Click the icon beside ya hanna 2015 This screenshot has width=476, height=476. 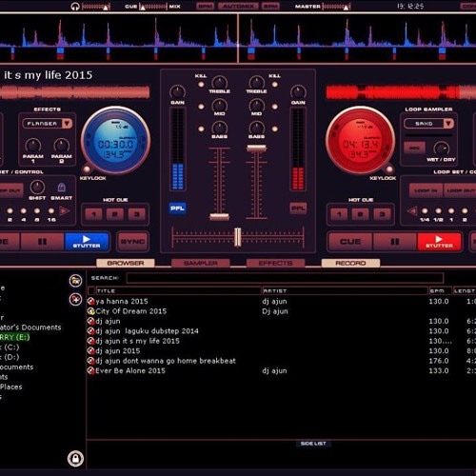pyautogui.click(x=91, y=301)
